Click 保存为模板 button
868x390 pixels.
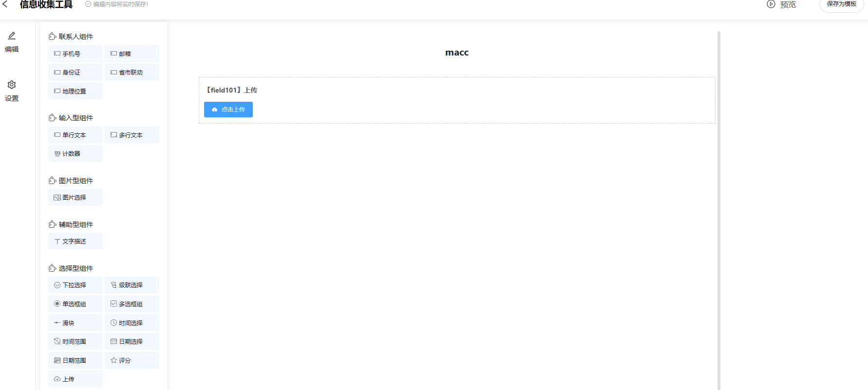(x=841, y=4)
